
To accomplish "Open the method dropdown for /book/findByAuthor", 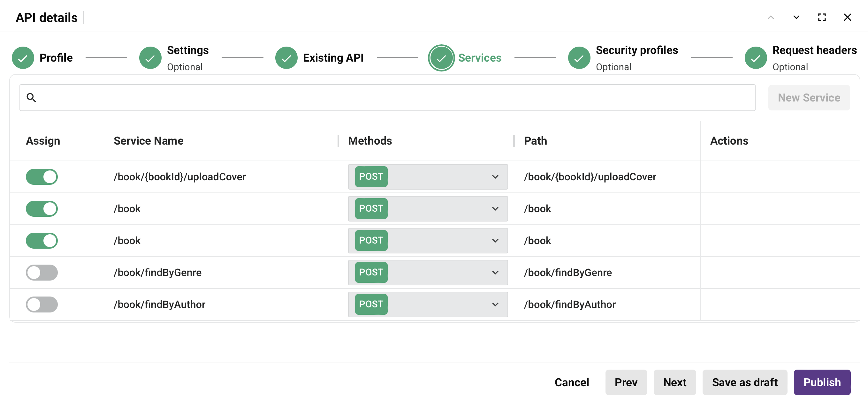I will pyautogui.click(x=495, y=304).
